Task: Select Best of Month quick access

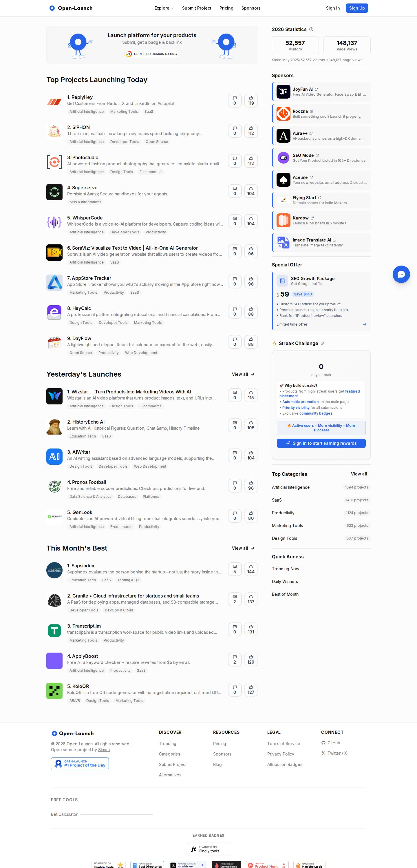Action: [x=285, y=594]
